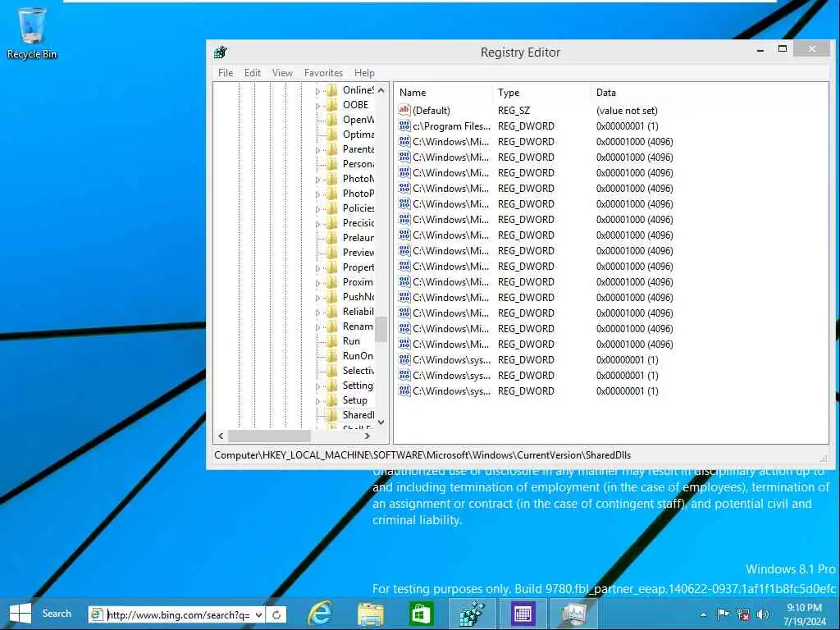Show hidden tray icons arrow
Screen dimensions: 840x630
click(703, 614)
